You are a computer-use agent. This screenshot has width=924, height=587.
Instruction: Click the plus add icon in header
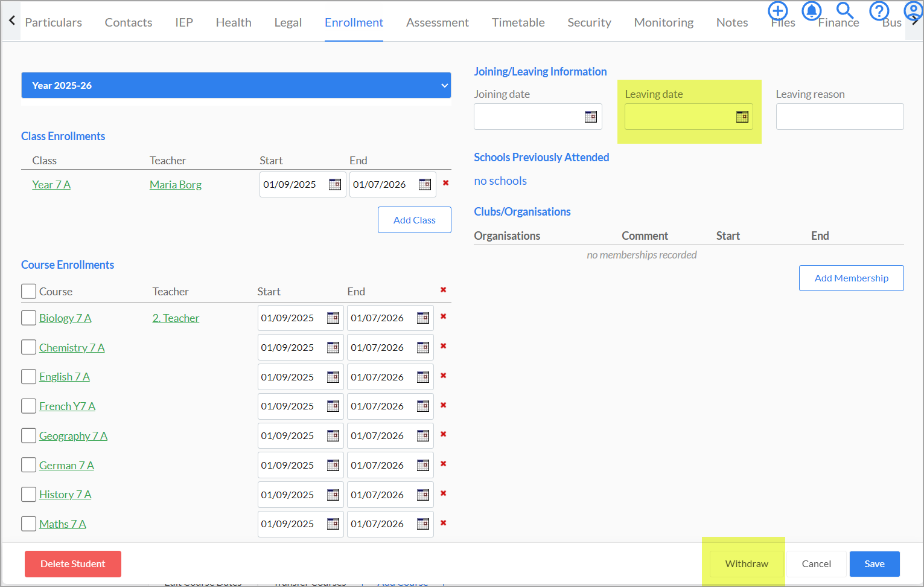pos(778,11)
